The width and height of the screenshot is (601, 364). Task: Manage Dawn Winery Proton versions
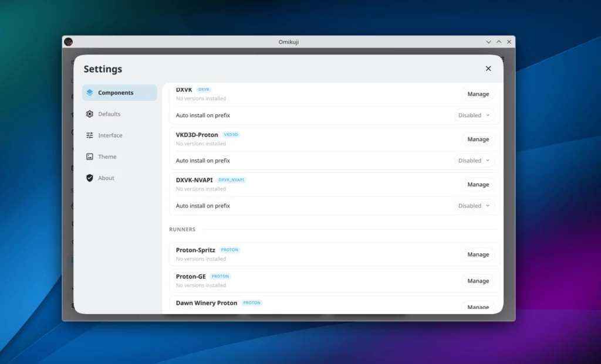click(478, 307)
